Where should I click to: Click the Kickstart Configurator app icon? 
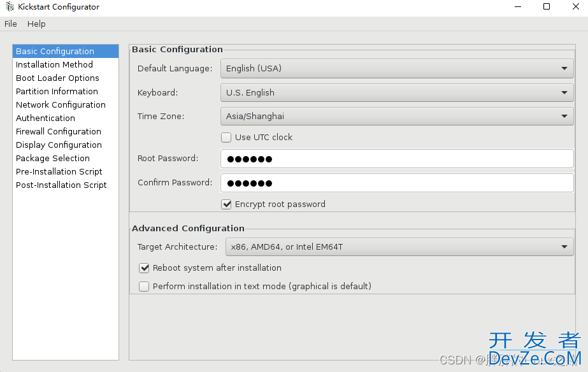tap(10, 7)
